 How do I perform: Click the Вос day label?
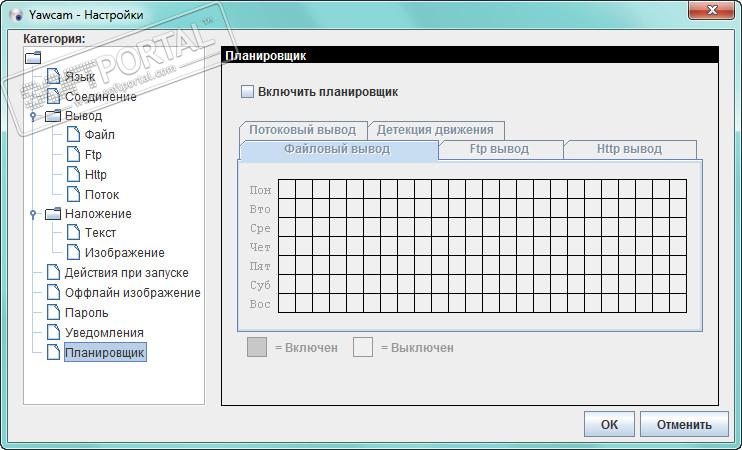pyautogui.click(x=260, y=304)
